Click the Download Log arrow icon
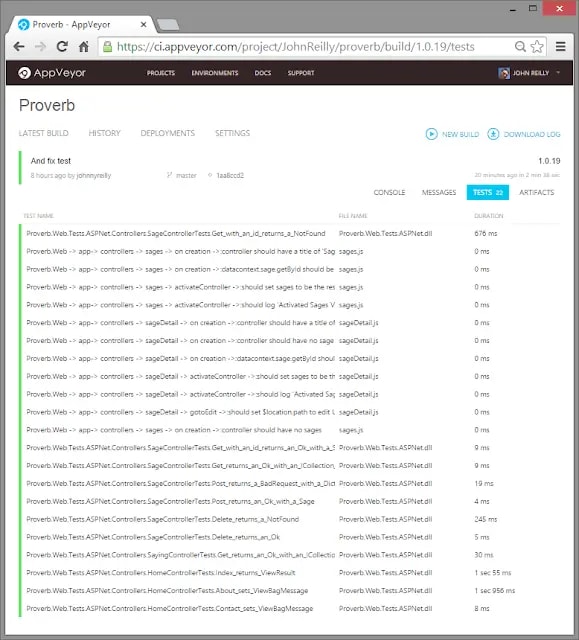Viewport: 579px width, 640px height. (493, 134)
